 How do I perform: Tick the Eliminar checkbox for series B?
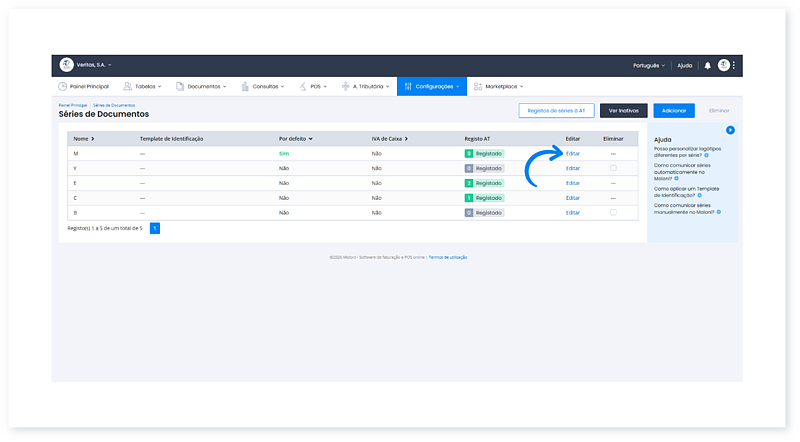[x=613, y=213]
